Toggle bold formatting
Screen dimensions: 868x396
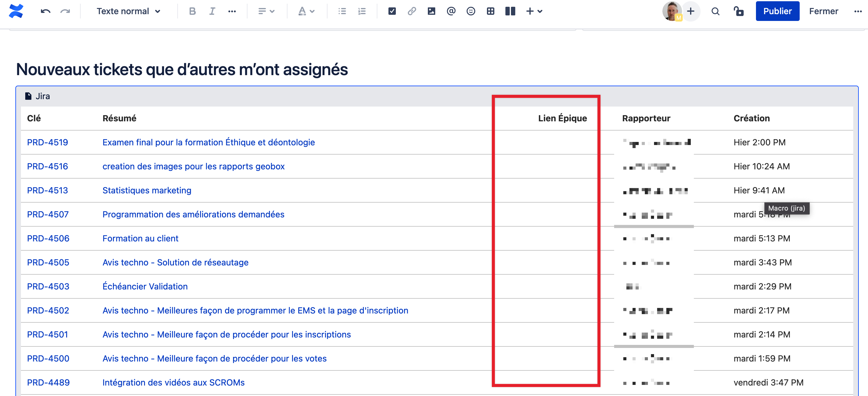(x=192, y=11)
